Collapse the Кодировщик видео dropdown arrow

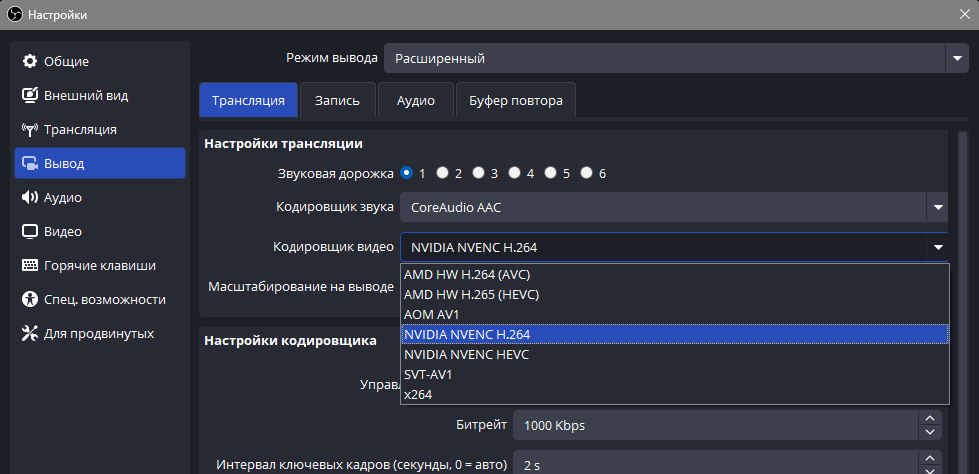coord(938,248)
